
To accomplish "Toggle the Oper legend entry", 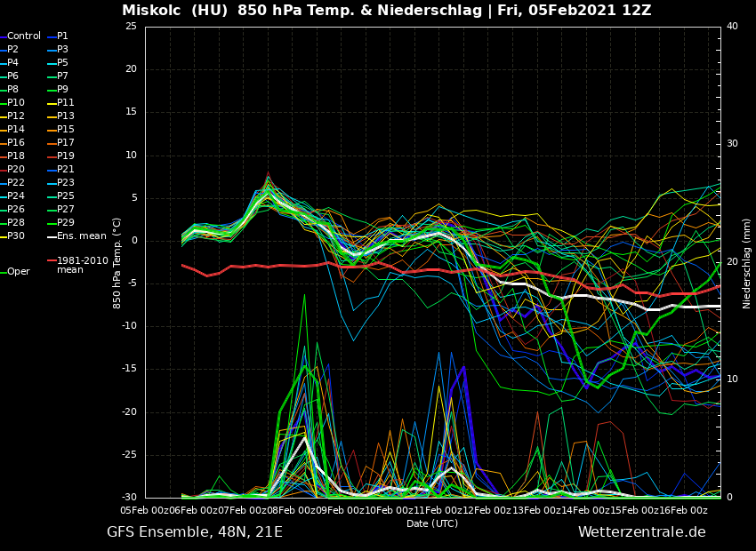I will click(x=18, y=272).
